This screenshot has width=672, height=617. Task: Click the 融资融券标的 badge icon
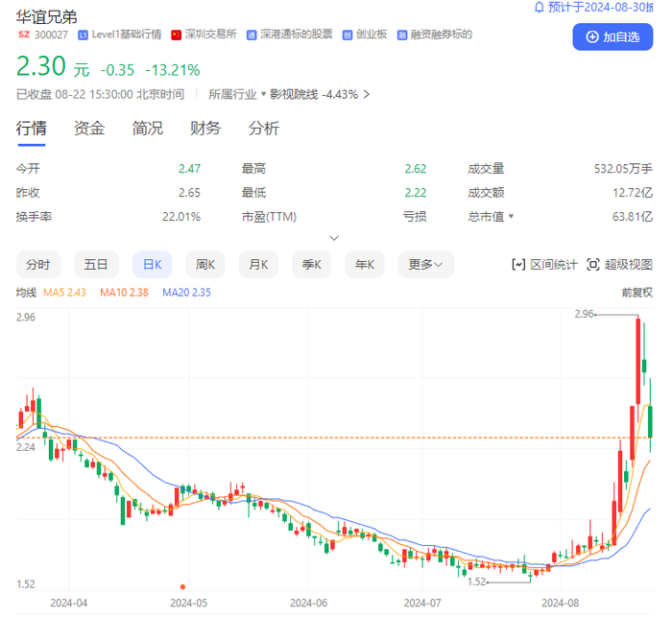401,36
